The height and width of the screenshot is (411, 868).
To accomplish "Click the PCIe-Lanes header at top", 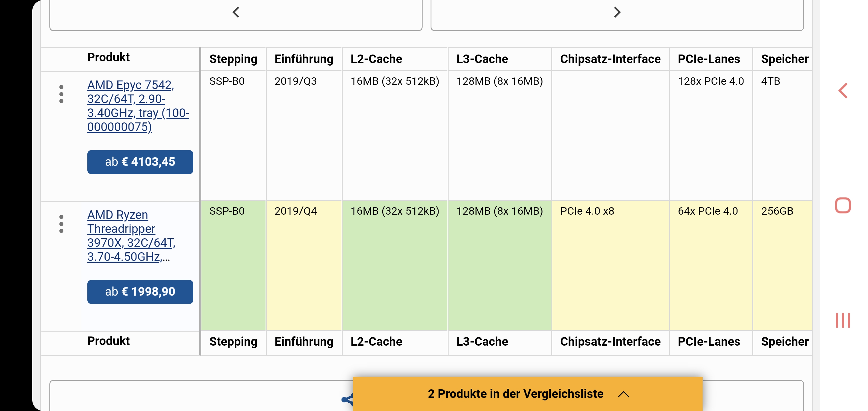I will click(x=709, y=59).
